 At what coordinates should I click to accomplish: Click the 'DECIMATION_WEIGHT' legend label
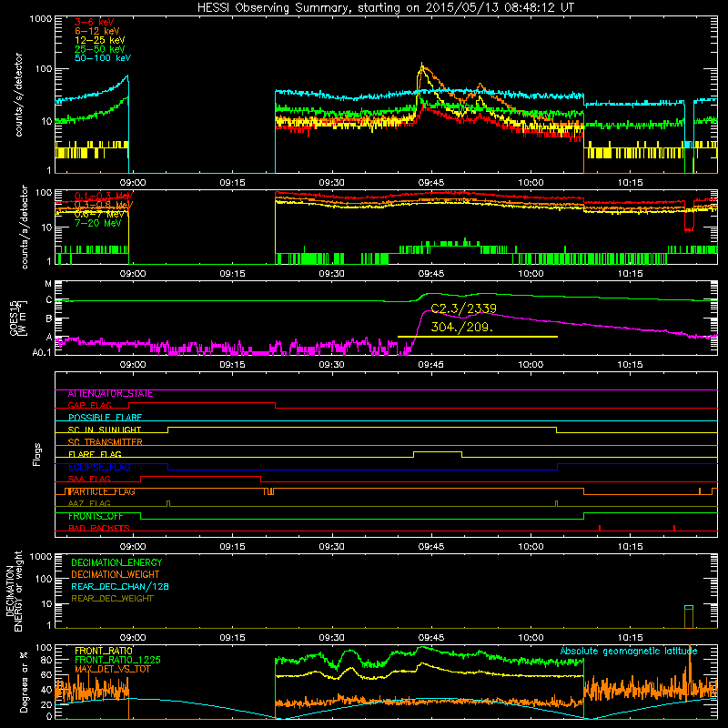(x=116, y=574)
